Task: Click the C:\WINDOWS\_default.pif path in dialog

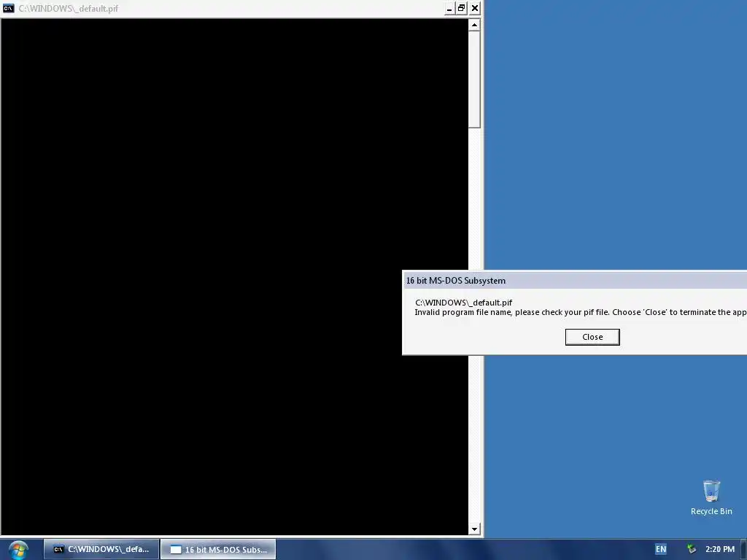Action: 463,303
